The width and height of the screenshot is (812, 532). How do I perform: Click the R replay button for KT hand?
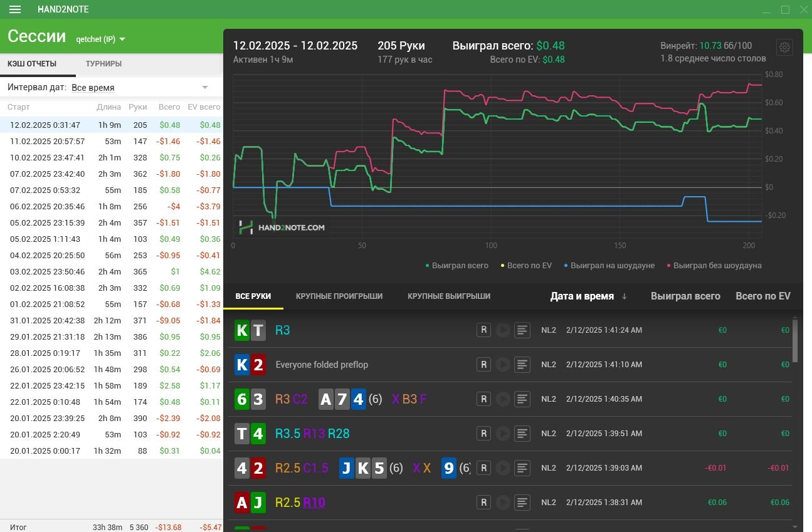click(x=483, y=330)
